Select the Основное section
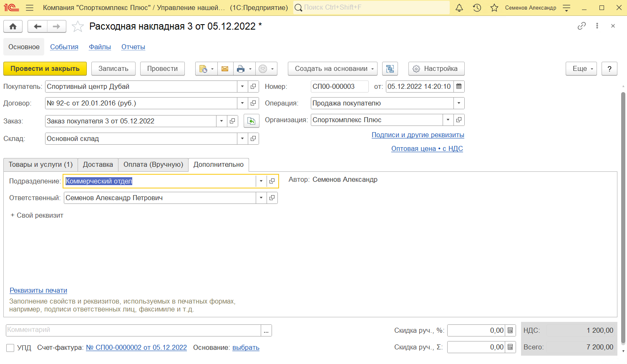The image size is (627, 364). 24,47
